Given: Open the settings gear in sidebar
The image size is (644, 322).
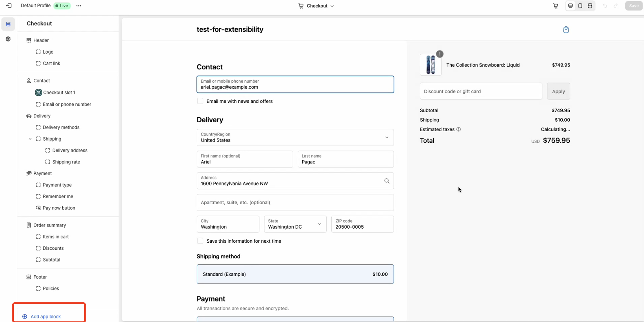Looking at the screenshot, I should [8, 39].
